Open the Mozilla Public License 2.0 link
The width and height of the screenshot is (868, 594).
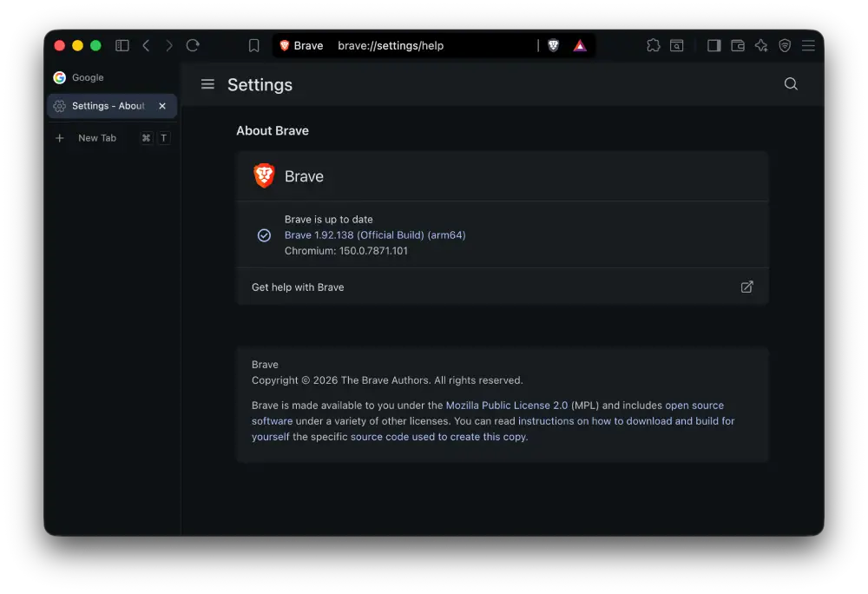[507, 406]
